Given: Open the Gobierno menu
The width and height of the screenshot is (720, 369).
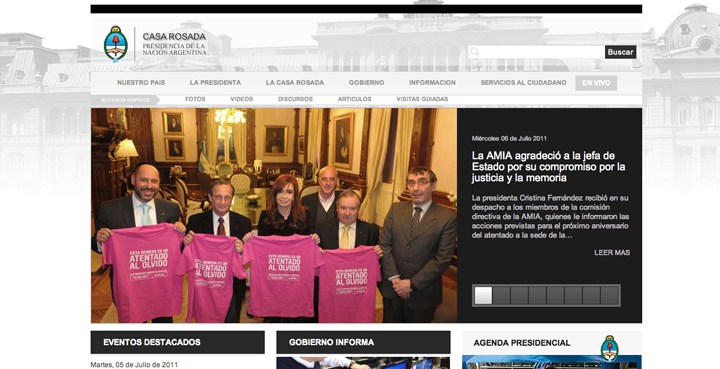Looking at the screenshot, I should pos(366,83).
